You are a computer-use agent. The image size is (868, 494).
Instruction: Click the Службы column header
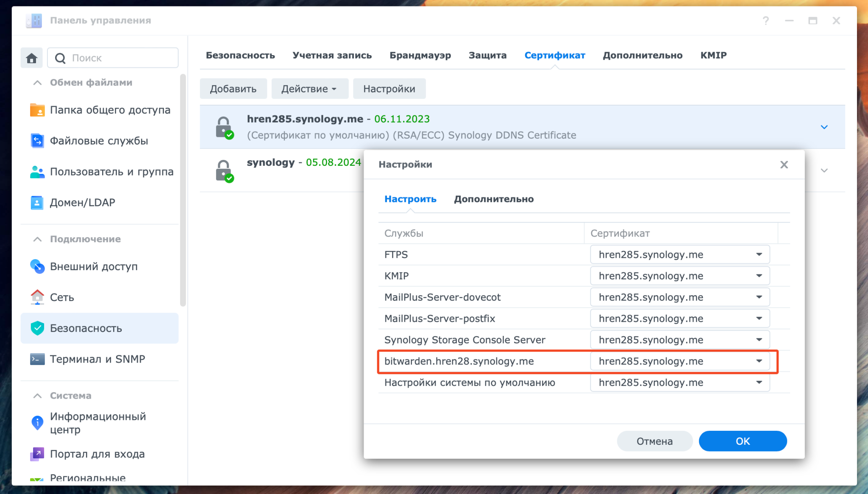[x=481, y=233]
